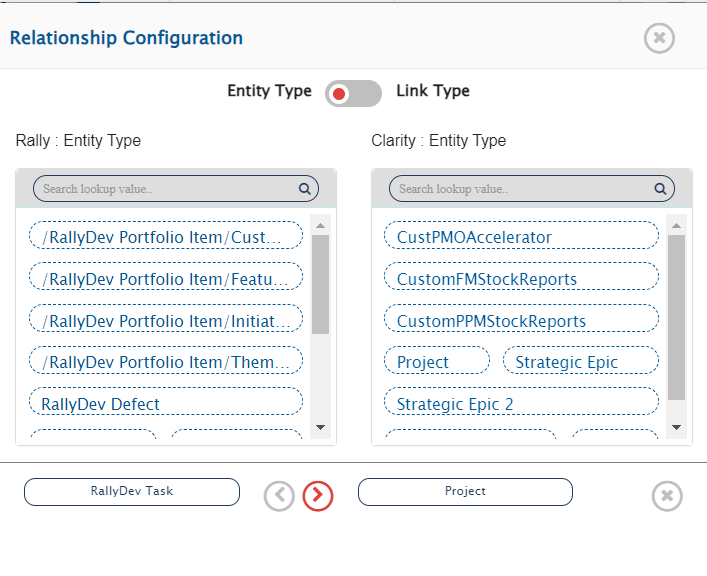This screenshot has width=707, height=576.
Task: Click search icon in Clarity lookup field
Action: (660, 188)
